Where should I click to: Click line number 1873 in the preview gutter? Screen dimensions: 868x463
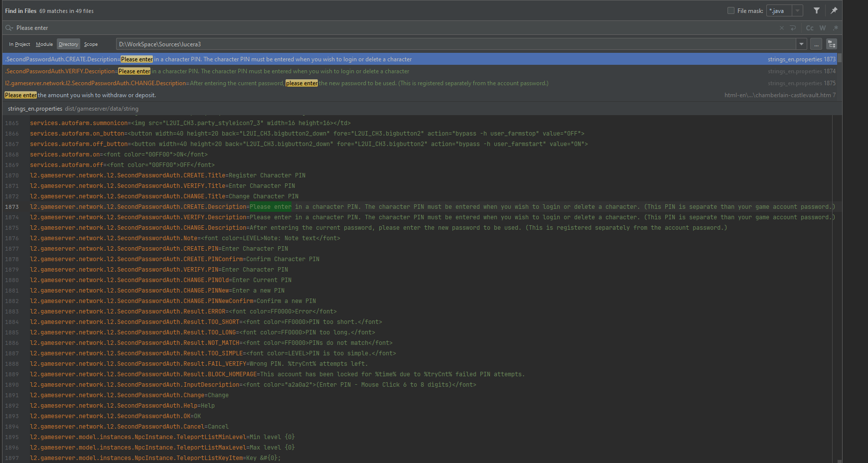(x=12, y=207)
